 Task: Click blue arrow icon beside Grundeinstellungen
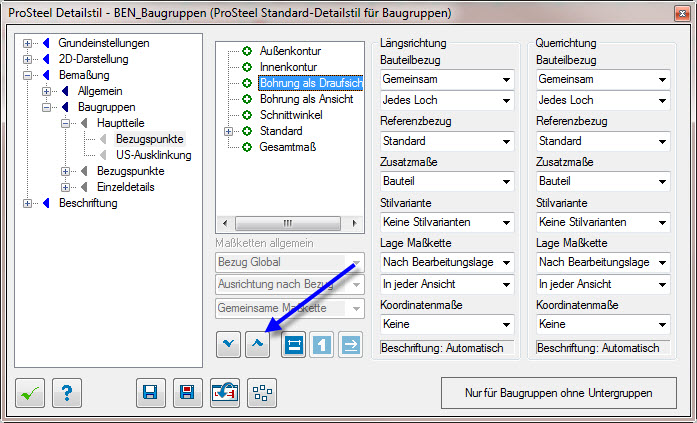click(46, 43)
